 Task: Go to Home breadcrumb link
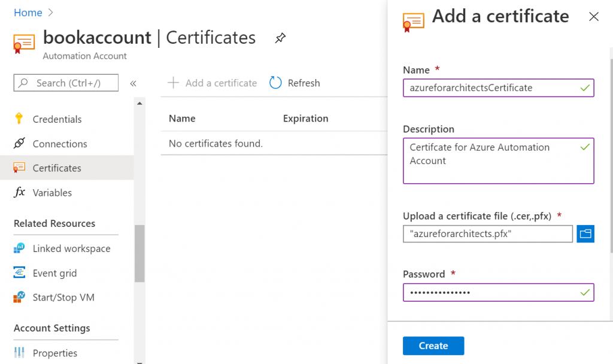[x=28, y=13]
